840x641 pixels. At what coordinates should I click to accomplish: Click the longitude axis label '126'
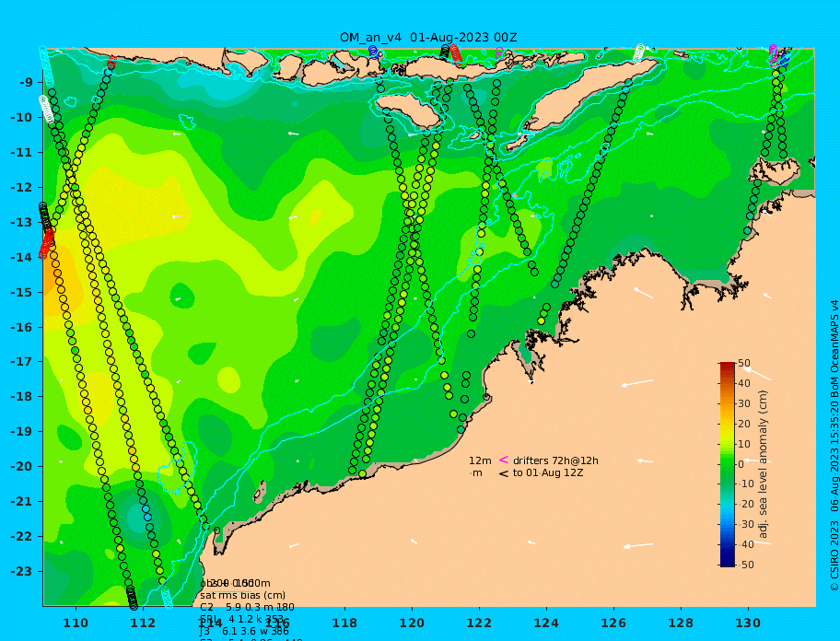point(613,623)
